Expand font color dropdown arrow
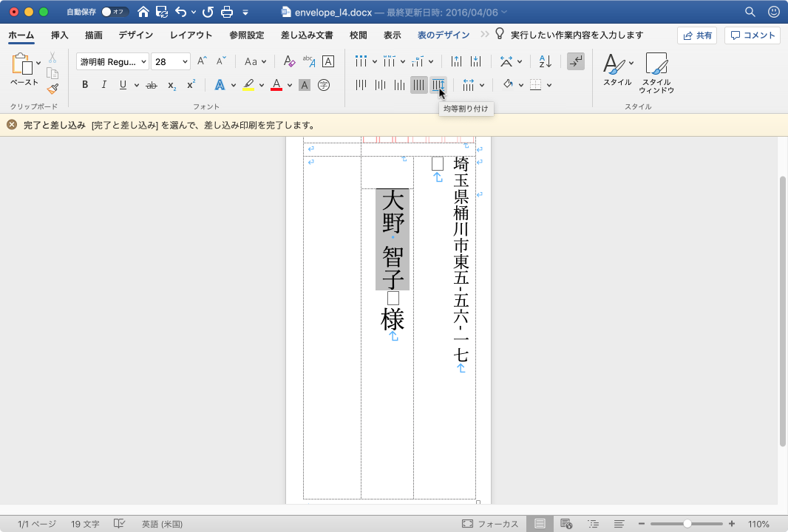The image size is (788, 532). point(290,86)
